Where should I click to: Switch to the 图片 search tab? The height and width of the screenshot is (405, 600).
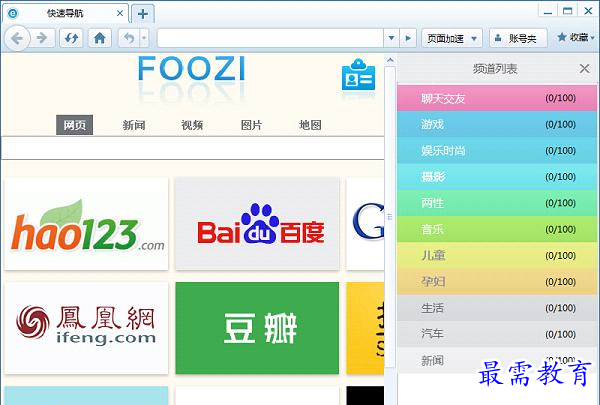251,125
